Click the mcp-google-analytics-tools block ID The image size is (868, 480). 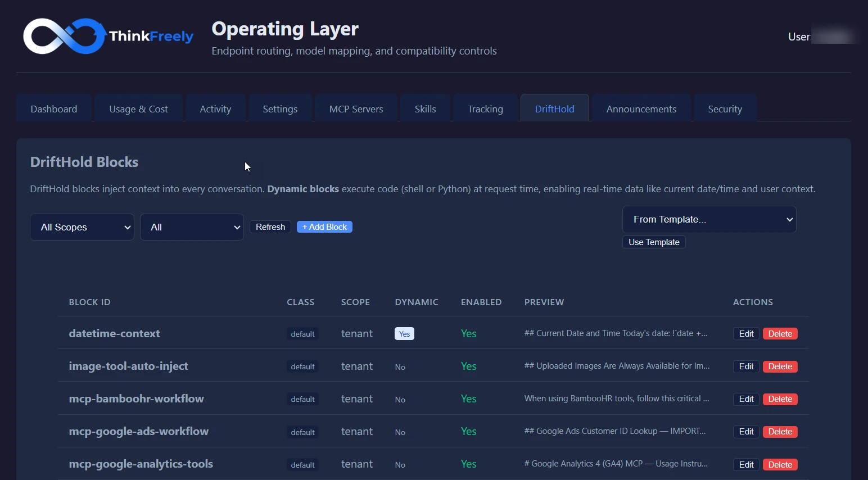(141, 464)
